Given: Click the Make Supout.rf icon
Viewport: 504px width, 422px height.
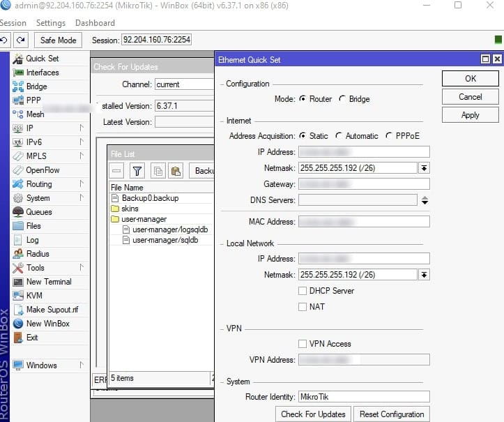Looking at the screenshot, I should (x=18, y=310).
